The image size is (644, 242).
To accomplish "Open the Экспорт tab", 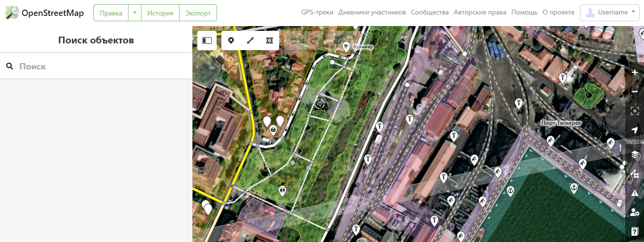I will click(x=198, y=13).
